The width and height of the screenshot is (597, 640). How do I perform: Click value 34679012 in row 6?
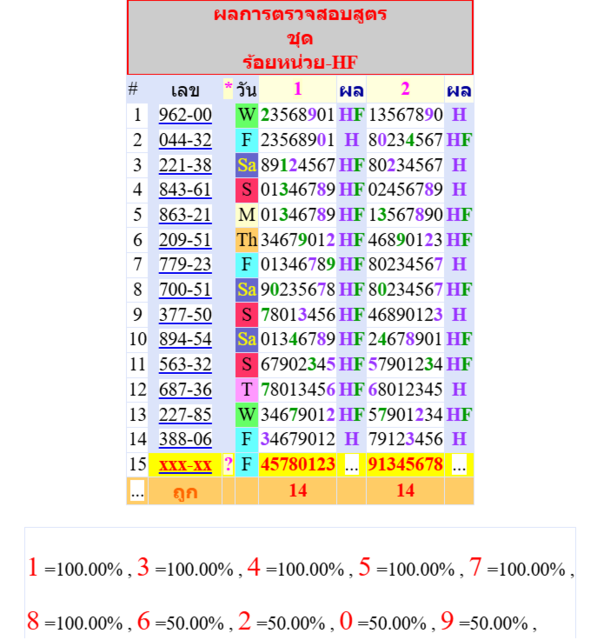298,240
